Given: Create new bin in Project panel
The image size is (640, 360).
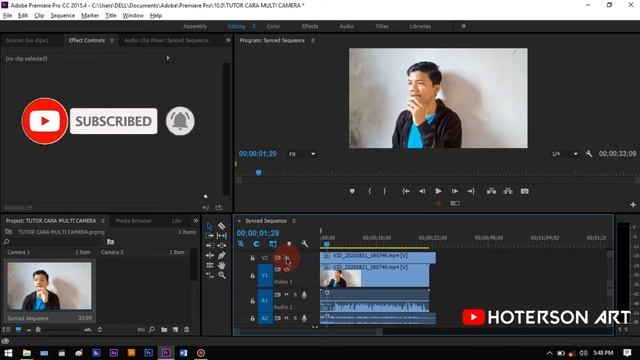Looking at the screenshot, I should pyautogui.click(x=164, y=329).
